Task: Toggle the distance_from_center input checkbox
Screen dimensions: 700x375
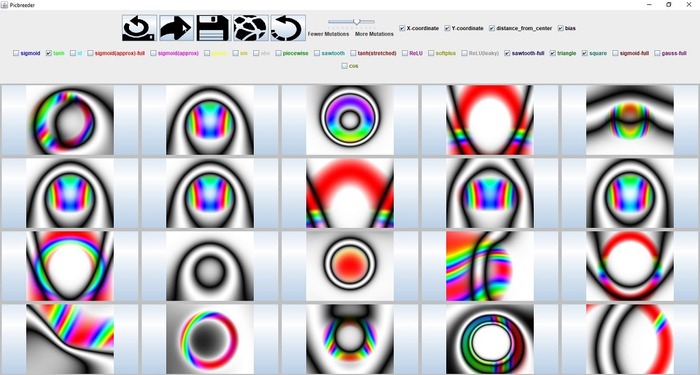Action: coord(492,28)
